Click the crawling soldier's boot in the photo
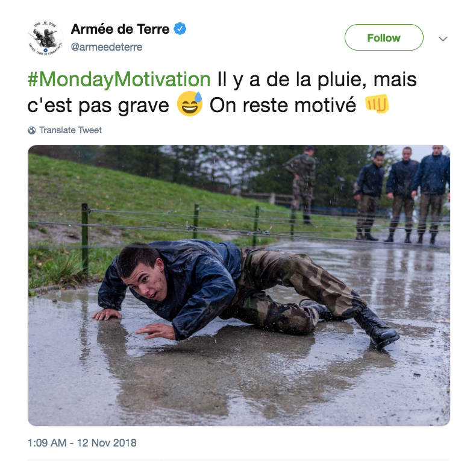476x461 pixels. coord(377,327)
